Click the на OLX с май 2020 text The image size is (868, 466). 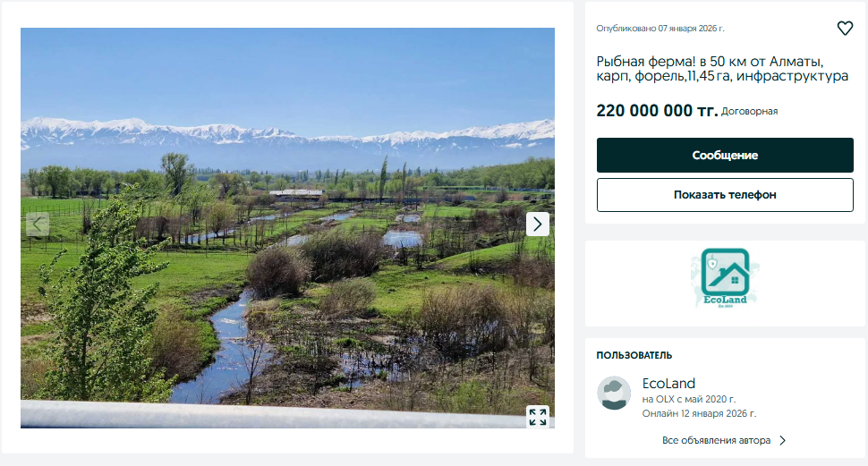pos(689,399)
